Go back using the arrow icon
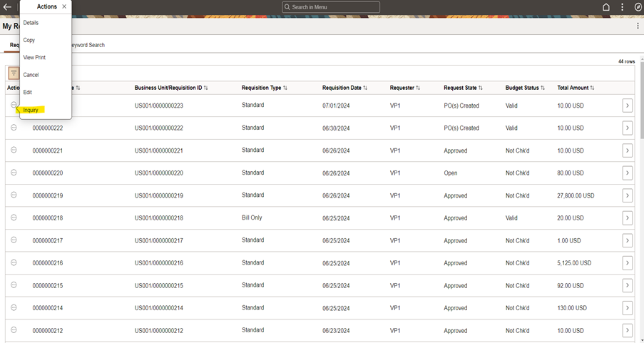The image size is (644, 343). point(7,7)
